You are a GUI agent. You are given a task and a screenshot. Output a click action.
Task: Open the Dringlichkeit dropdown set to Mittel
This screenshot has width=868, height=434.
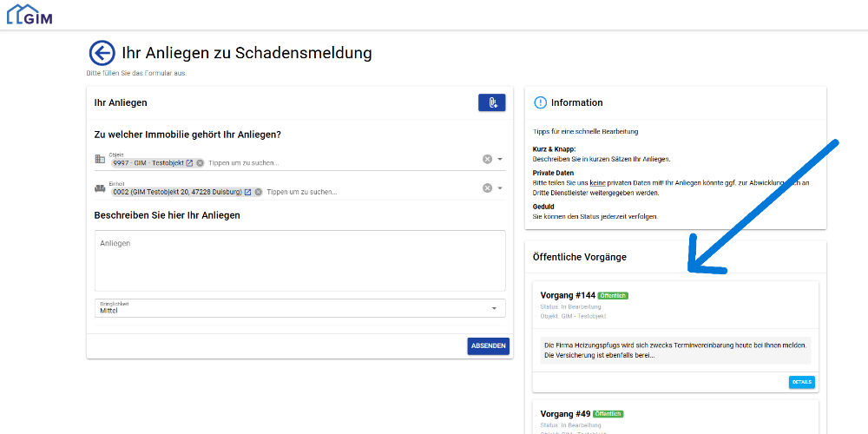[x=299, y=308]
